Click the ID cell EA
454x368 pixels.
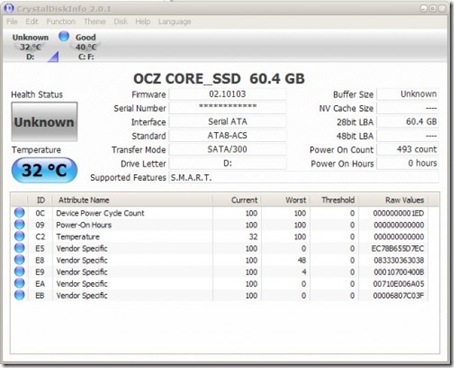(x=40, y=284)
